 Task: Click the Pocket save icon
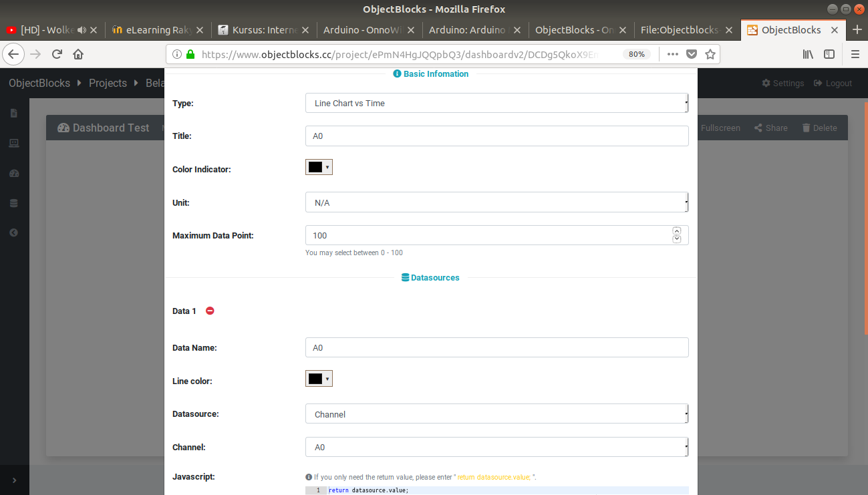[x=692, y=54]
